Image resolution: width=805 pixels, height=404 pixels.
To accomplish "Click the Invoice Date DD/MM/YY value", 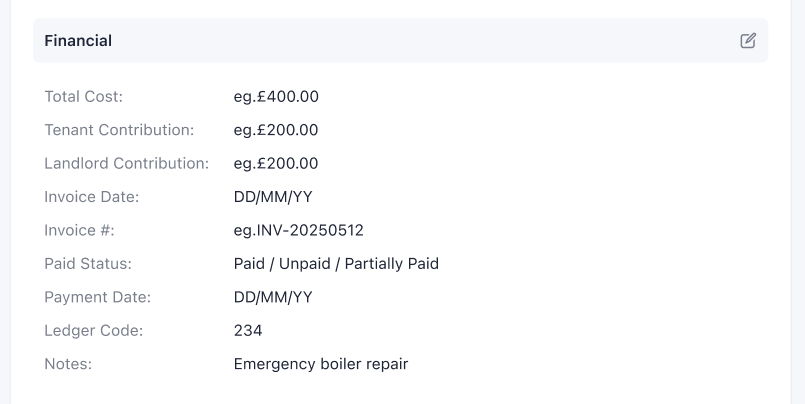I will tap(273, 197).
